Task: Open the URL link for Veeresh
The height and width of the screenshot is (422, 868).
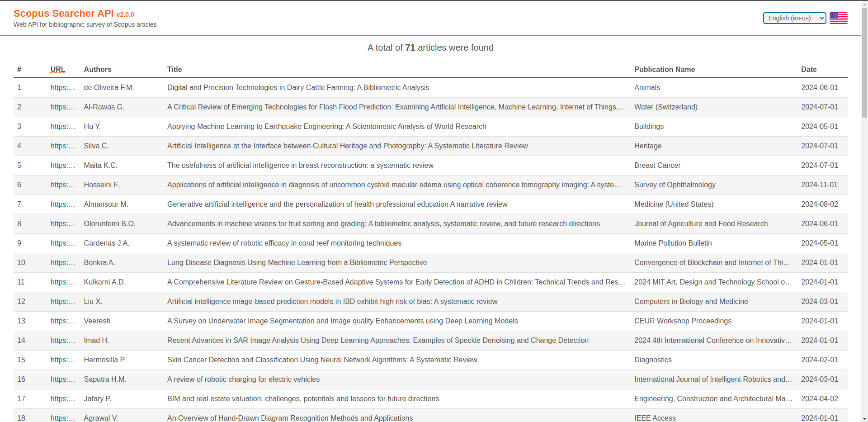Action: tap(63, 321)
